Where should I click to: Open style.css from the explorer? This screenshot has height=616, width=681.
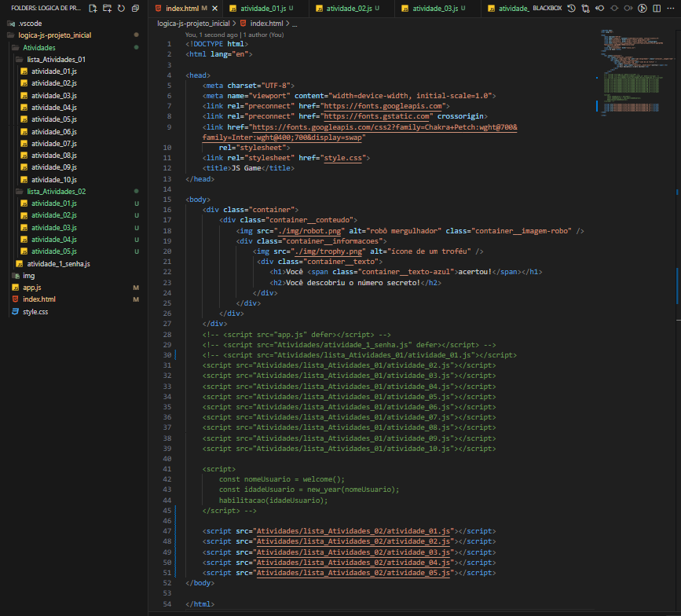[x=35, y=312]
